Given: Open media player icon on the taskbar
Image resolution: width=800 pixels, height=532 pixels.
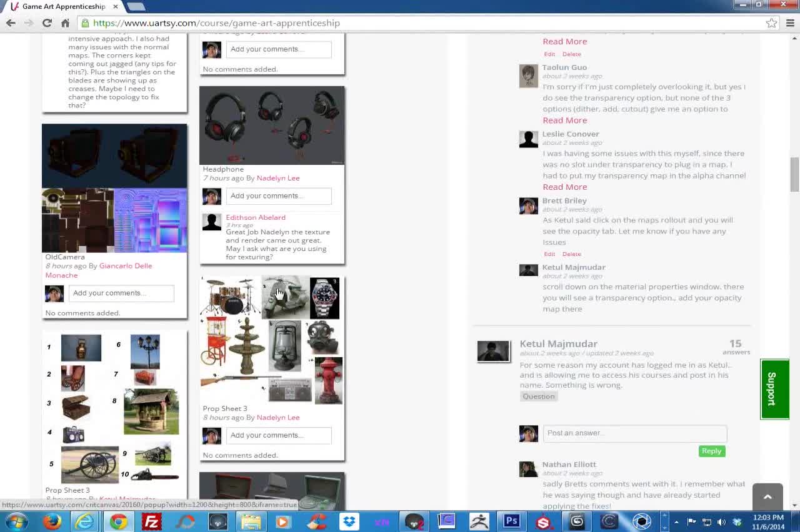Looking at the screenshot, I should (283, 521).
